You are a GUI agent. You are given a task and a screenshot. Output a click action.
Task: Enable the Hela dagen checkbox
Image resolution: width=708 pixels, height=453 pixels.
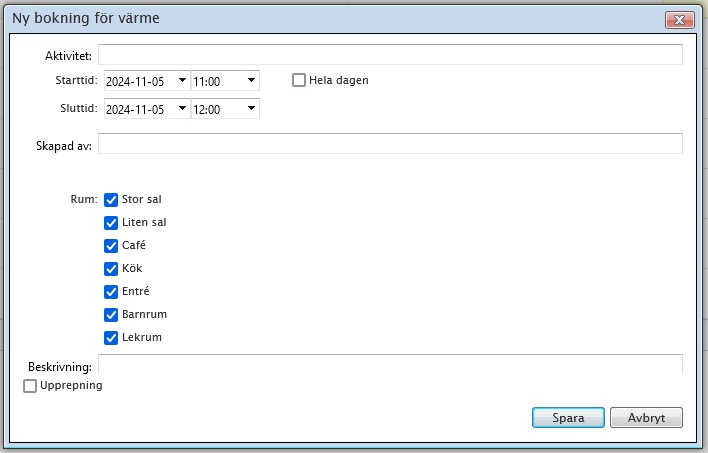pyautogui.click(x=299, y=80)
